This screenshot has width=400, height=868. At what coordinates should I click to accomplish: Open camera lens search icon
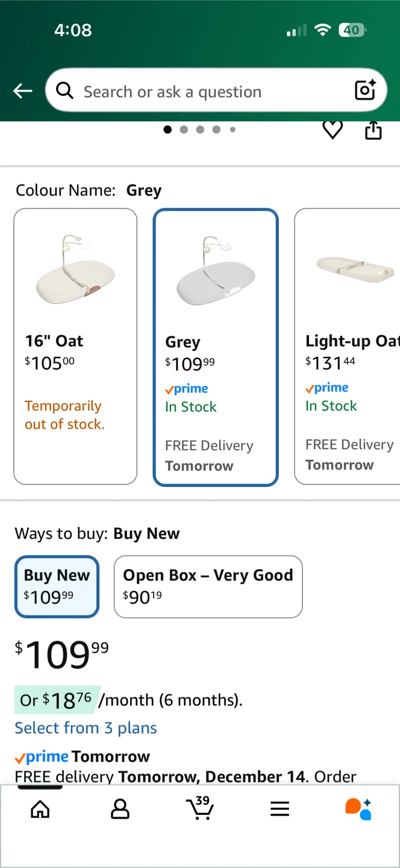pyautogui.click(x=365, y=90)
